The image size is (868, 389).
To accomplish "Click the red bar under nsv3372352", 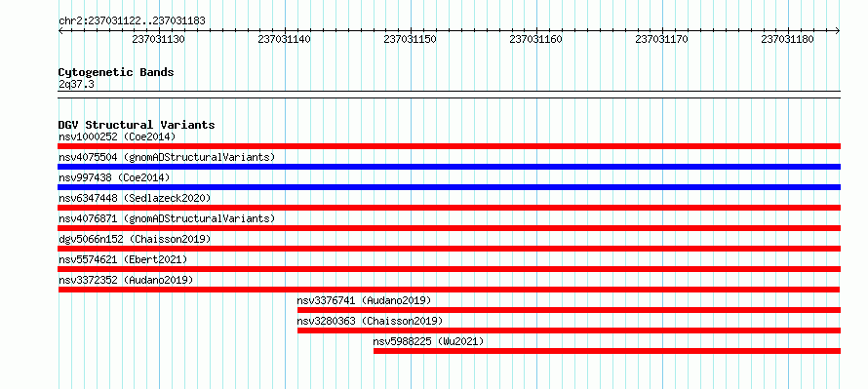I will 449,290.
